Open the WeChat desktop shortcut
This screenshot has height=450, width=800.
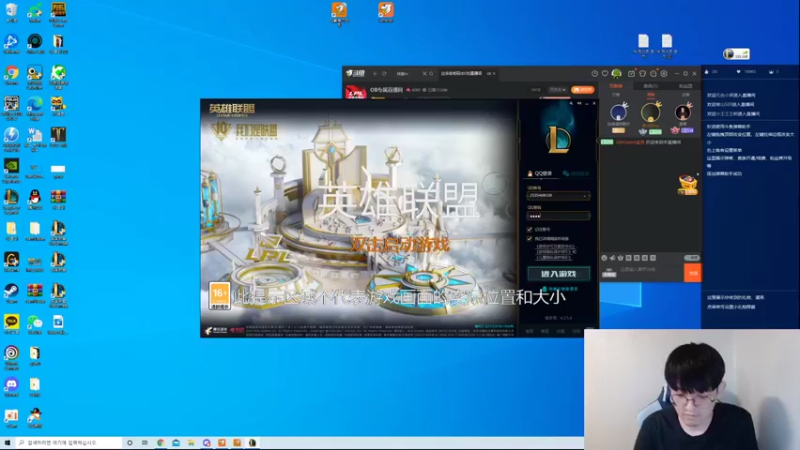point(35,322)
